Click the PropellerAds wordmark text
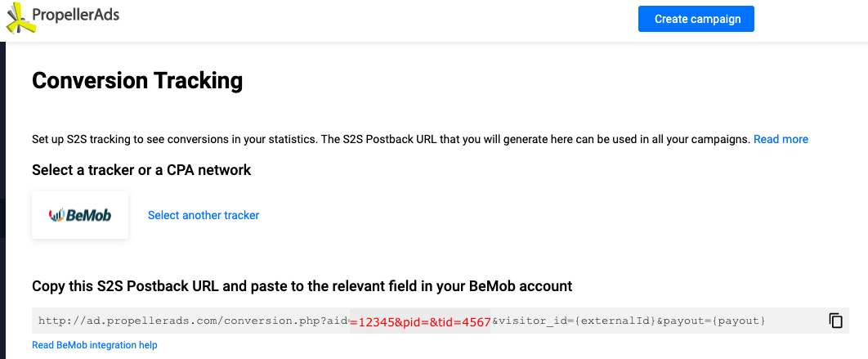 click(76, 15)
